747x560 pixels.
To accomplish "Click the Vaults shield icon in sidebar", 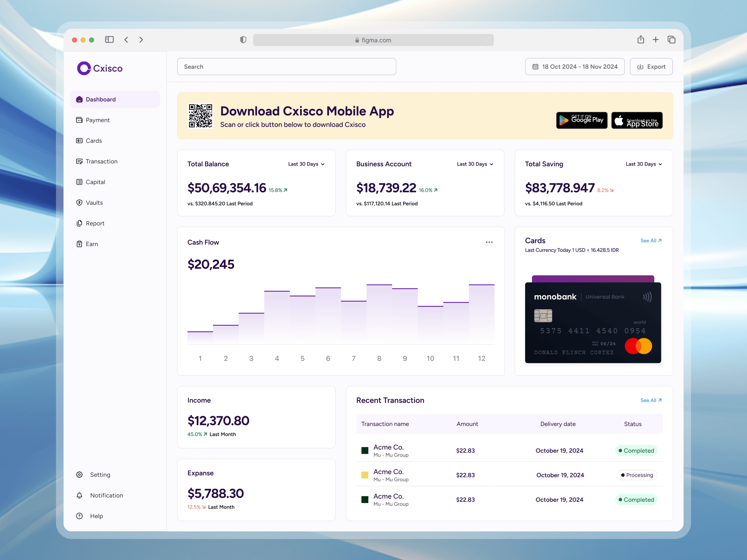I will [x=79, y=203].
